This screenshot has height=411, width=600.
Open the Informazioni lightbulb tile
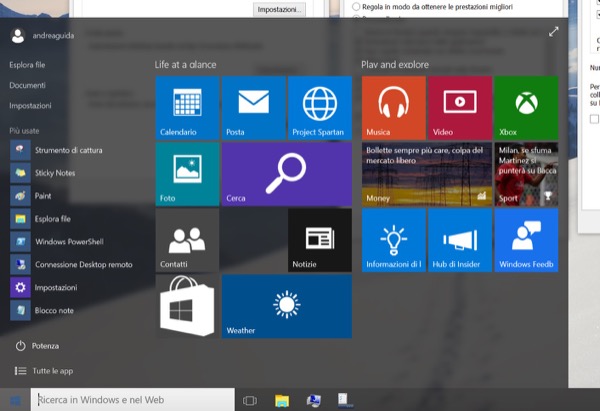click(394, 240)
